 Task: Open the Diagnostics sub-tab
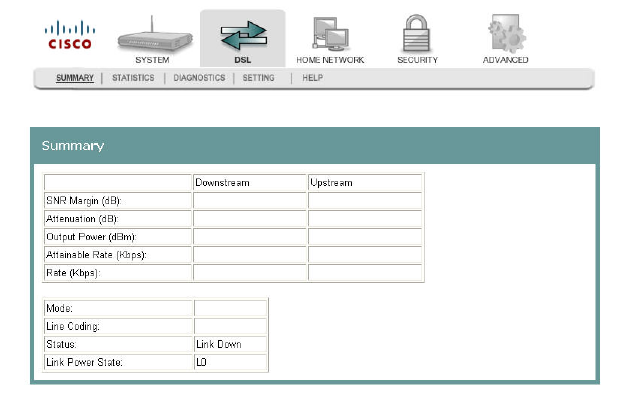click(199, 78)
